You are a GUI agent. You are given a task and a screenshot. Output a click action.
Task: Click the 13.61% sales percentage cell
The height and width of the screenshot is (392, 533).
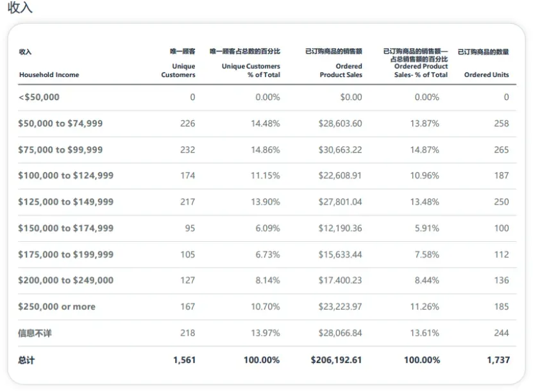point(425,333)
